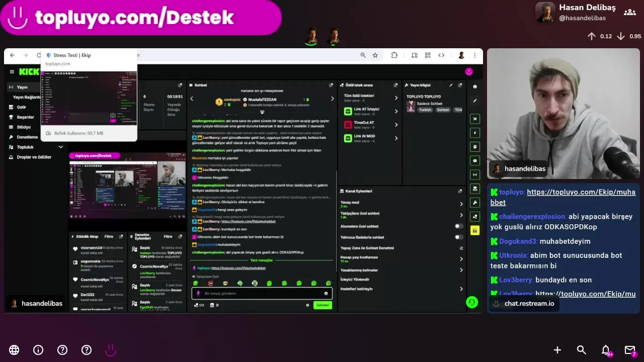Pop out the Sohbet chat panel
Screen dimensions: 644x362
[x=331, y=85]
